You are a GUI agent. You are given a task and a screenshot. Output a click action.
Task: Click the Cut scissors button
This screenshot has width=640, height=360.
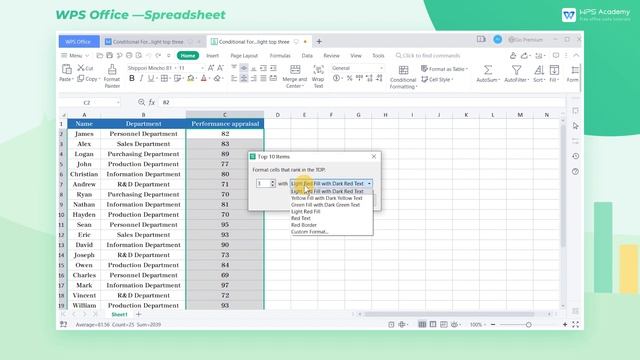[85, 68]
